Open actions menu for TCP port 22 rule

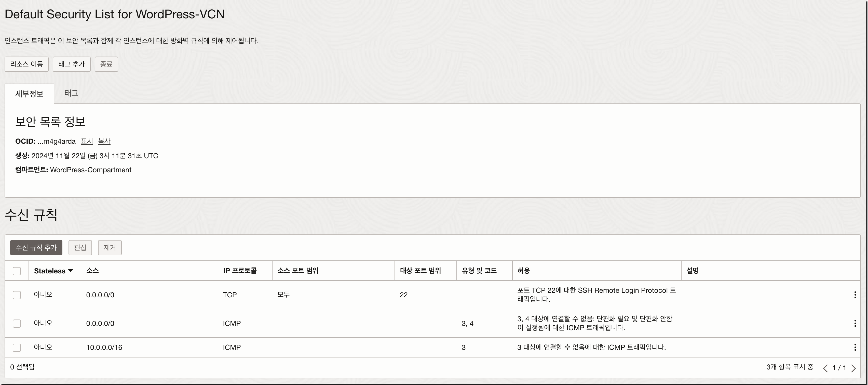click(x=855, y=295)
